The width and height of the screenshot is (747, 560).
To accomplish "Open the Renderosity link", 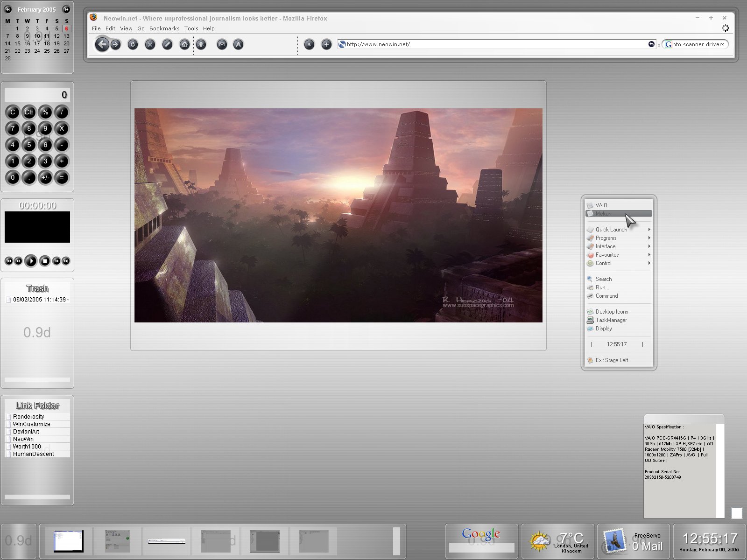I will click(37, 417).
